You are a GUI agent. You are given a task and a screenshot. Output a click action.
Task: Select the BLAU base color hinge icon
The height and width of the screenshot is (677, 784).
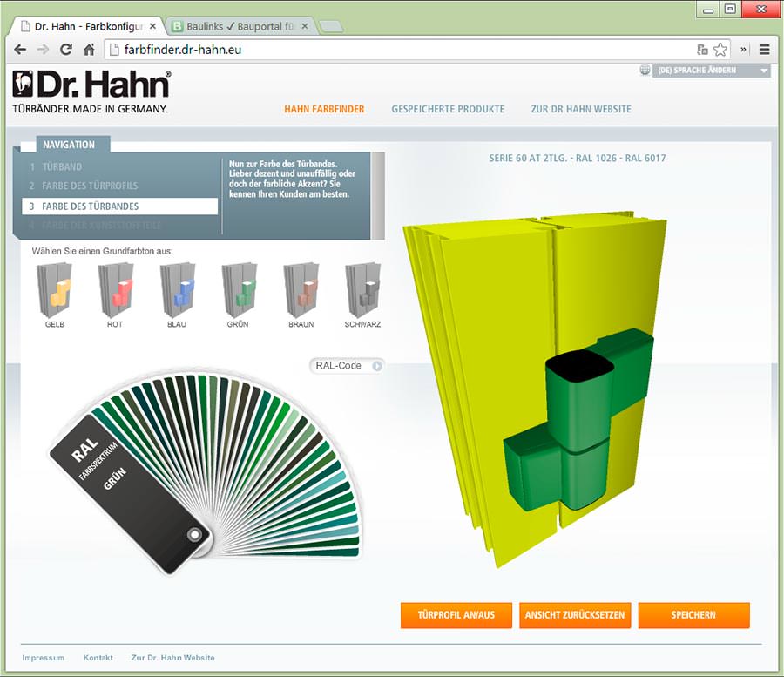(x=177, y=290)
